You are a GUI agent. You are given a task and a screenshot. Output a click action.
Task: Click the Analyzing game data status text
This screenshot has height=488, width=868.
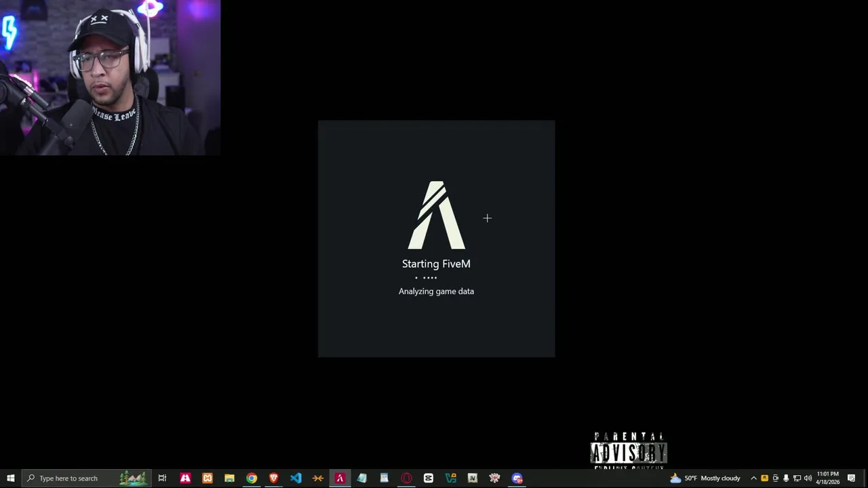click(436, 291)
